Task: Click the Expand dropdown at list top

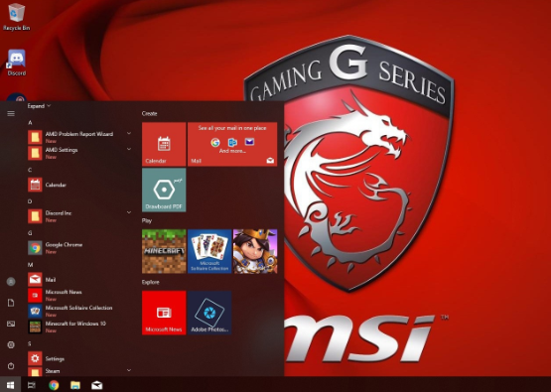Action: (x=39, y=106)
